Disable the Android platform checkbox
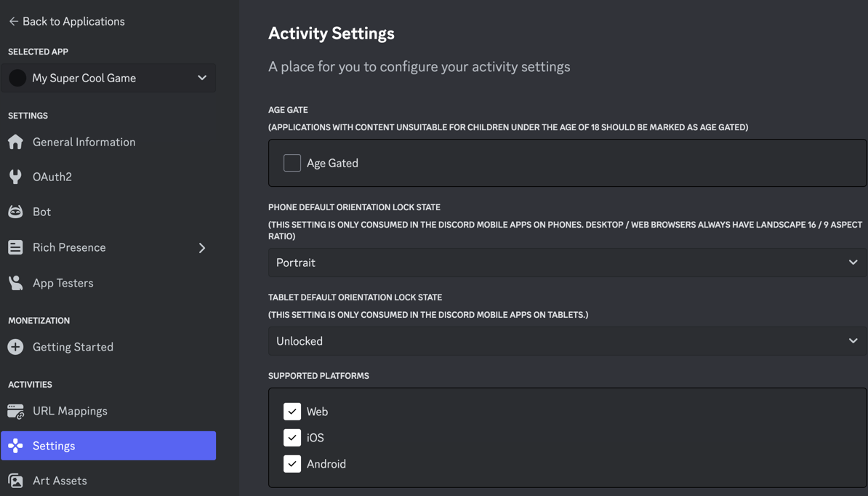 pyautogui.click(x=292, y=464)
